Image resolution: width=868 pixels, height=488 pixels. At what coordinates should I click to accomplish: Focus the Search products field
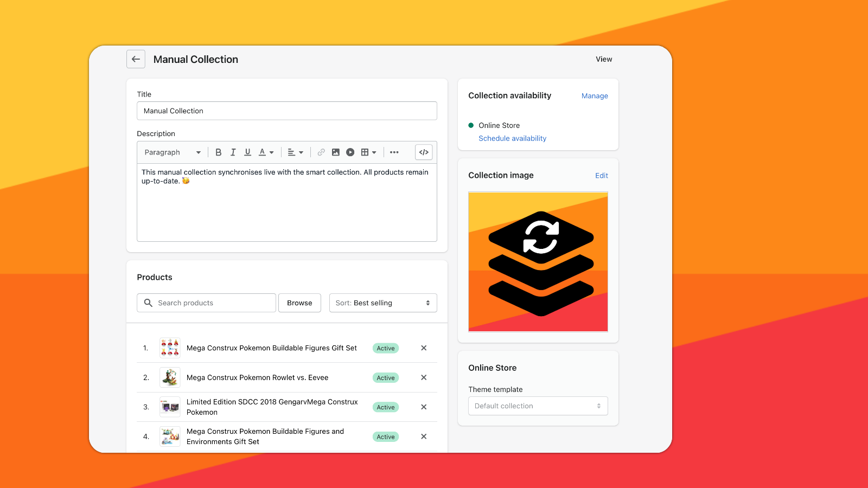click(207, 303)
